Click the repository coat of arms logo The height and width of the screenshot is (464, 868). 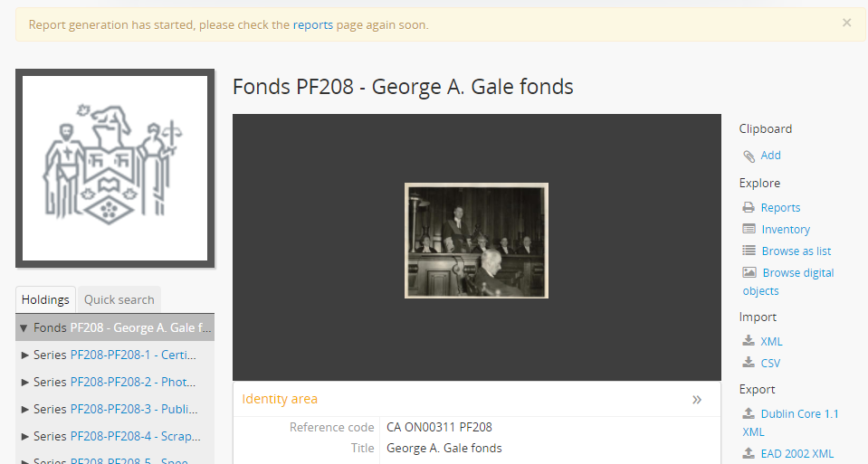pos(115,168)
